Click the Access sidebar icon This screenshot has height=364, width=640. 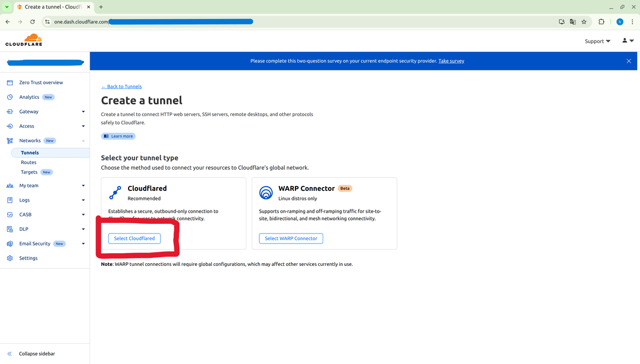coord(10,126)
